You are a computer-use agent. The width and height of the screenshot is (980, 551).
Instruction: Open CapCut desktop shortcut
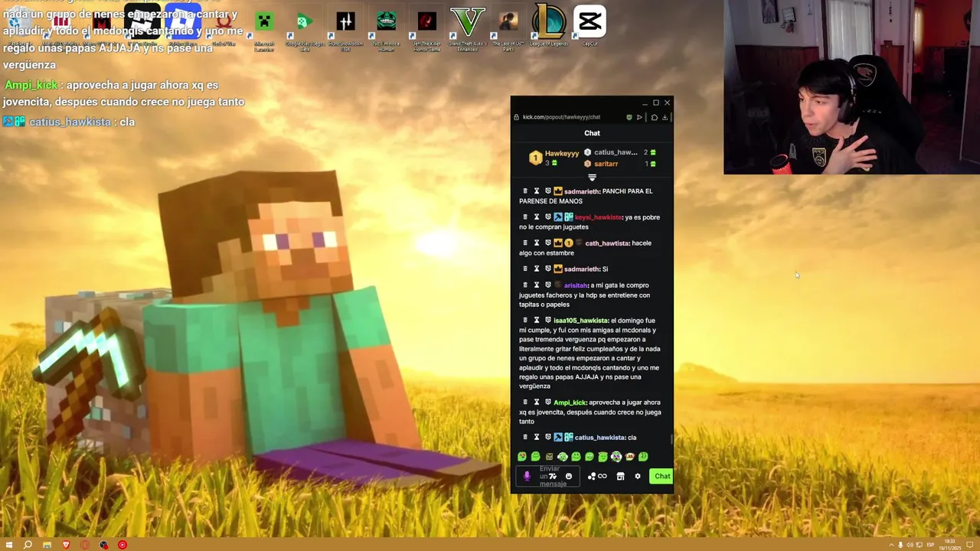[x=590, y=26]
